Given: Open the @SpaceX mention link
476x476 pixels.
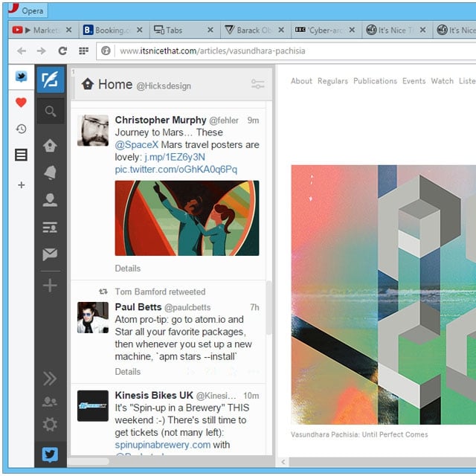Looking at the screenshot, I should [137, 145].
